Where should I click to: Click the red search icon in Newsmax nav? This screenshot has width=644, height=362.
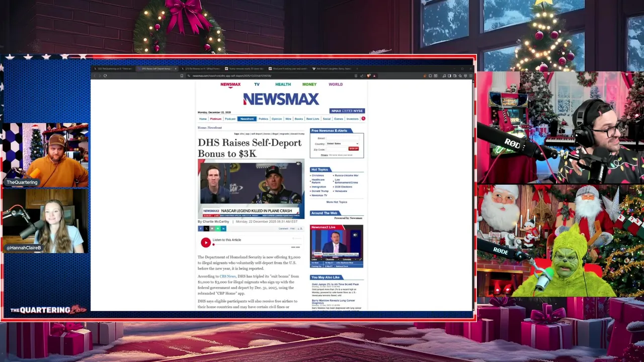click(x=363, y=119)
